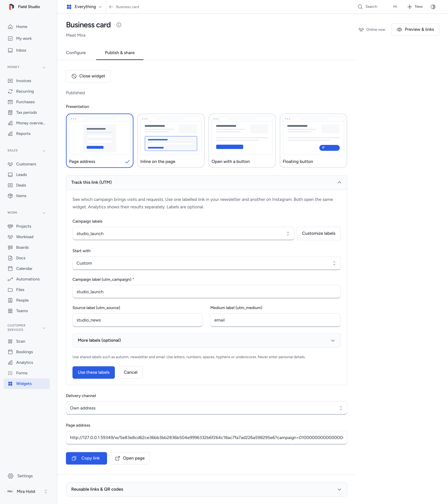Open Scan under Customer Services
The width and height of the screenshot is (448, 504).
click(27, 341)
